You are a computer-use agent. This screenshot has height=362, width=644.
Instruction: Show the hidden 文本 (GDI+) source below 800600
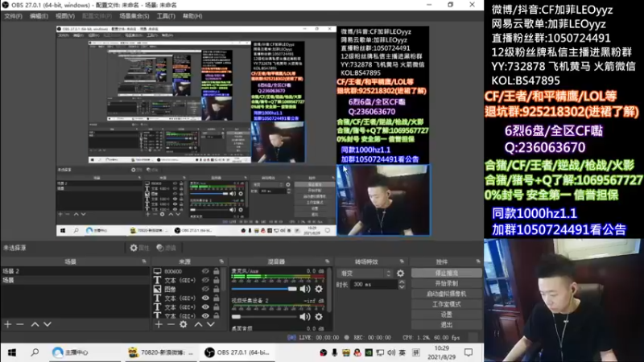click(205, 280)
